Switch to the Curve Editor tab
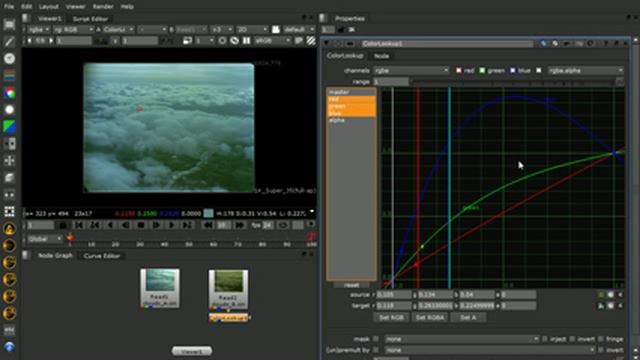This screenshot has height=360, width=640. (x=102, y=256)
